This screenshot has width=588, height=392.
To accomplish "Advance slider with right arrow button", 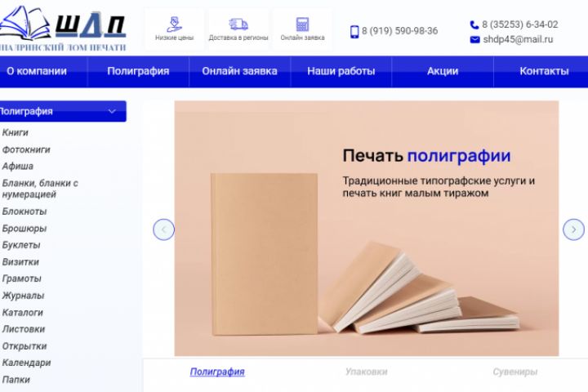I will point(573,229).
